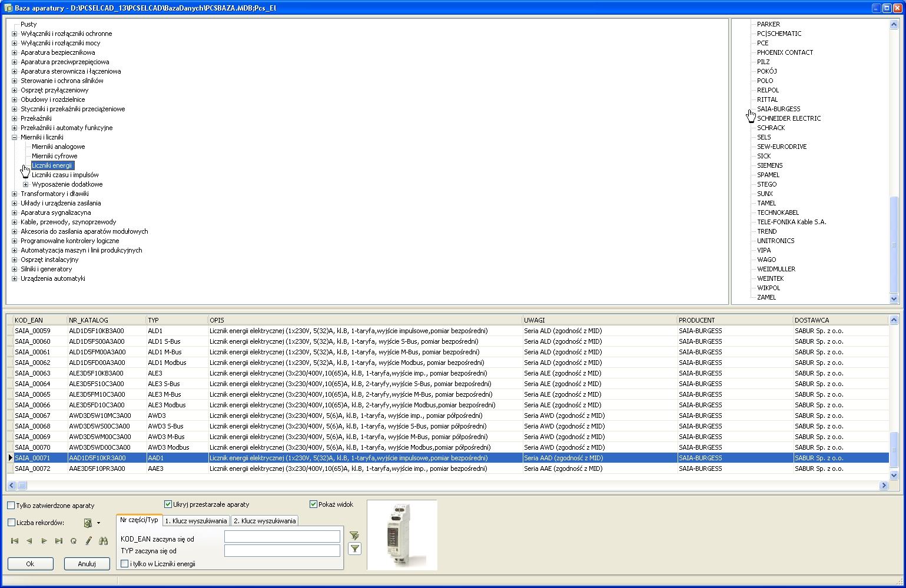Expand the Przekaźniki tree node
Image resolution: width=906 pixels, height=588 pixels.
tap(15, 118)
